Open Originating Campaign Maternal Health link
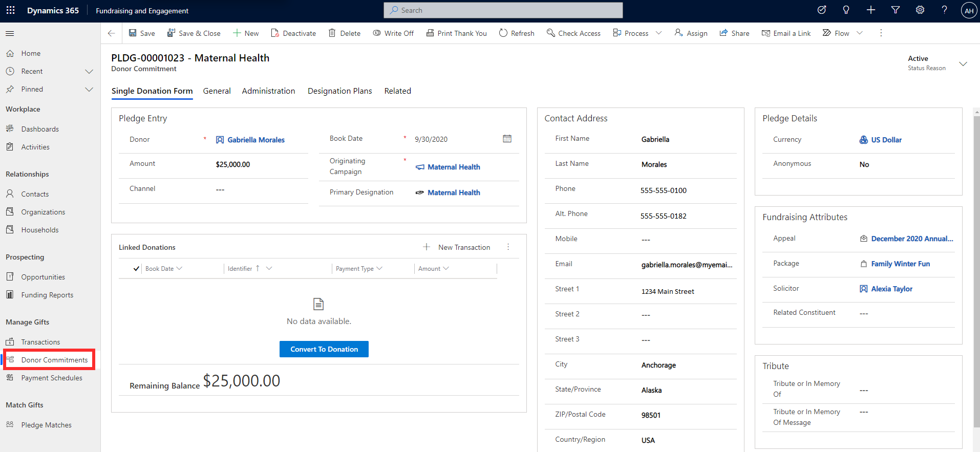The image size is (980, 452). pyautogui.click(x=454, y=167)
